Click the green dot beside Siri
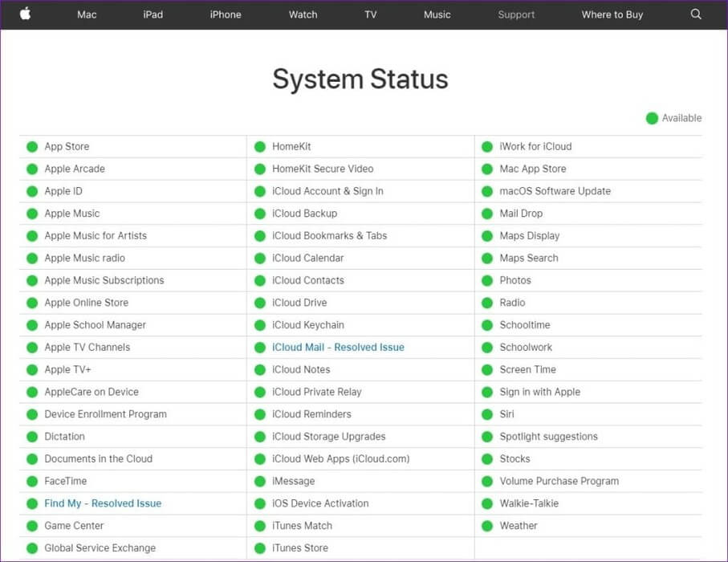 point(487,414)
